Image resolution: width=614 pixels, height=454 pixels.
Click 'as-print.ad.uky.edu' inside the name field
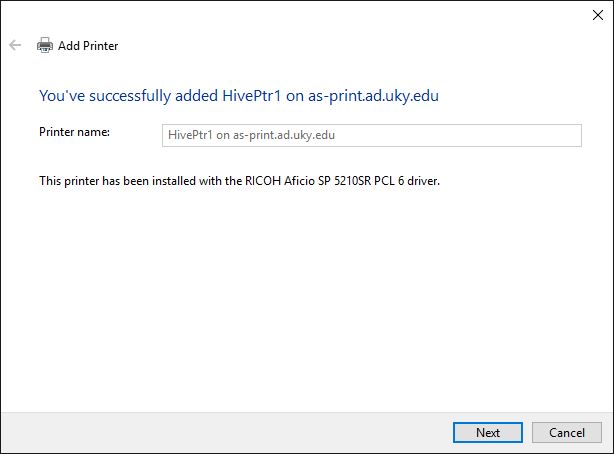(284, 135)
